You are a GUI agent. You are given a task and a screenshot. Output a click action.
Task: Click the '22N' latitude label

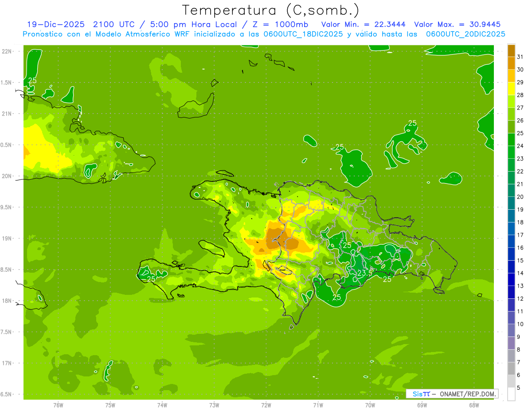(7, 51)
